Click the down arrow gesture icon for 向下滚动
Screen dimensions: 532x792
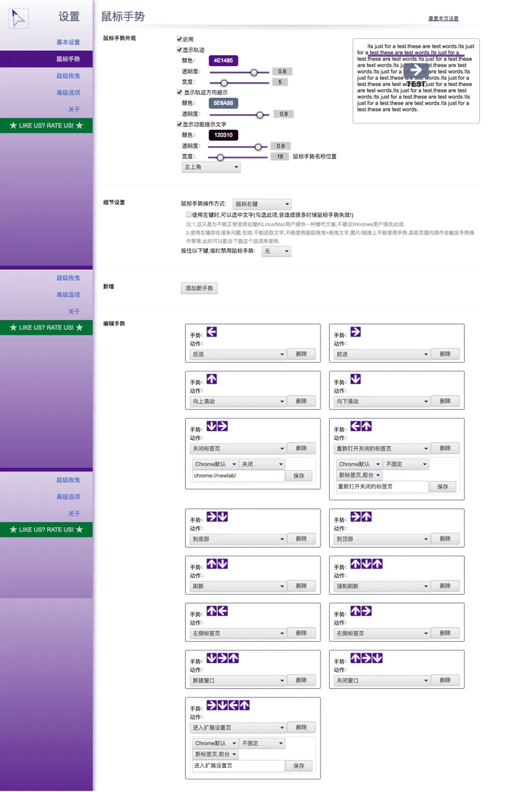(356, 379)
